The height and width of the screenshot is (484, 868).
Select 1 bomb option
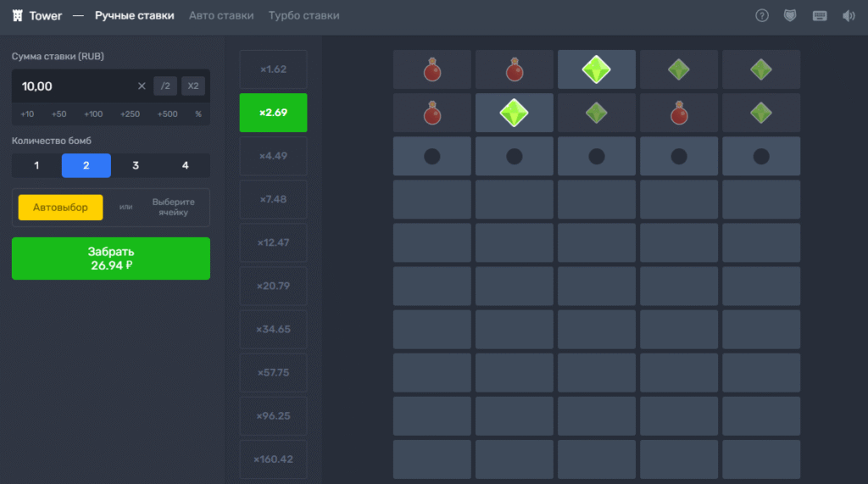[36, 165]
